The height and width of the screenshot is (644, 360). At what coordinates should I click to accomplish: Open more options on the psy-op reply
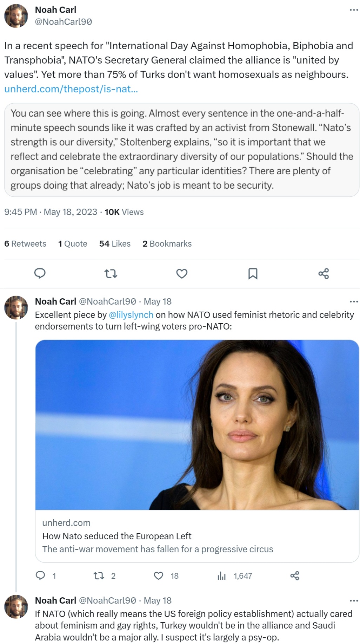click(354, 600)
